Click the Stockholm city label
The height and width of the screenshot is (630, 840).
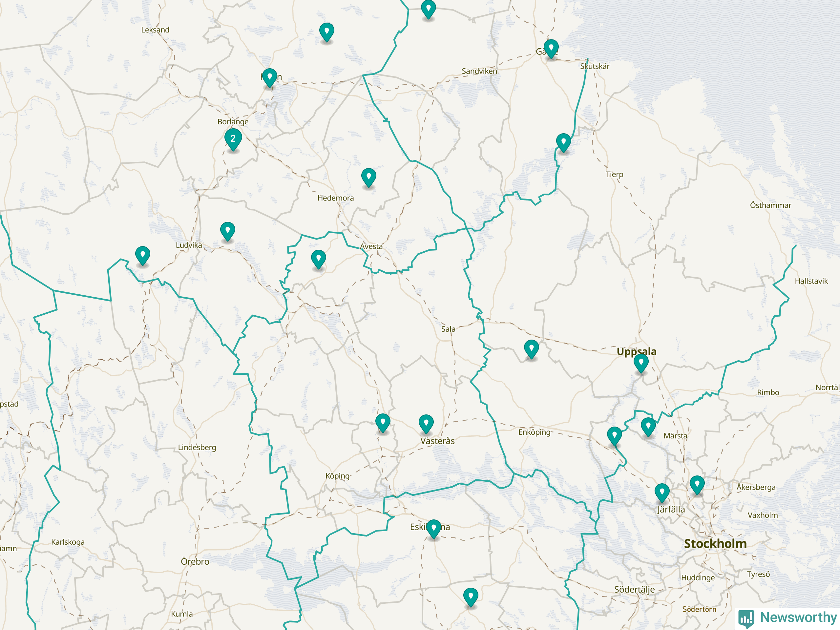(715, 543)
